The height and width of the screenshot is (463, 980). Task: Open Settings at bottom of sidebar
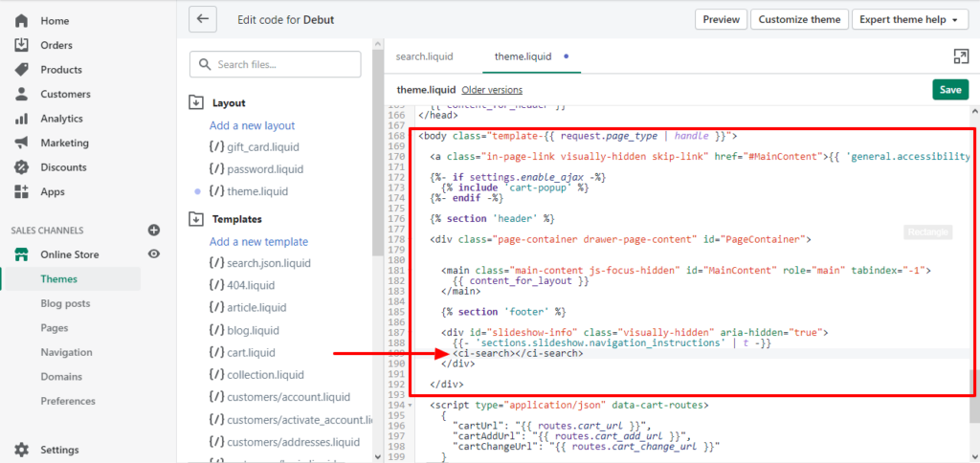(59, 450)
